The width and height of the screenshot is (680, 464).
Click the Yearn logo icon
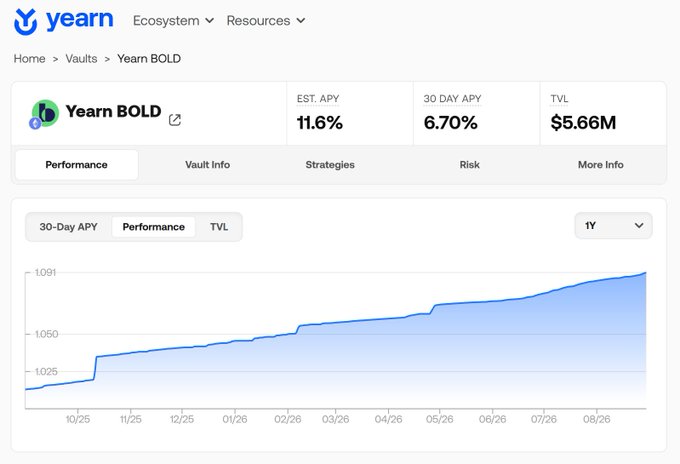point(26,22)
